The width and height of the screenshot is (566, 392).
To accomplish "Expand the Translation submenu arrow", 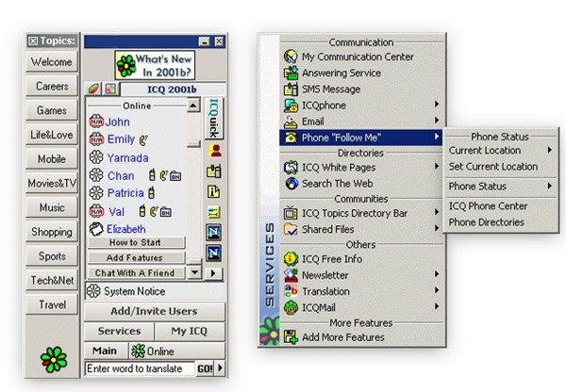I will coord(437,290).
